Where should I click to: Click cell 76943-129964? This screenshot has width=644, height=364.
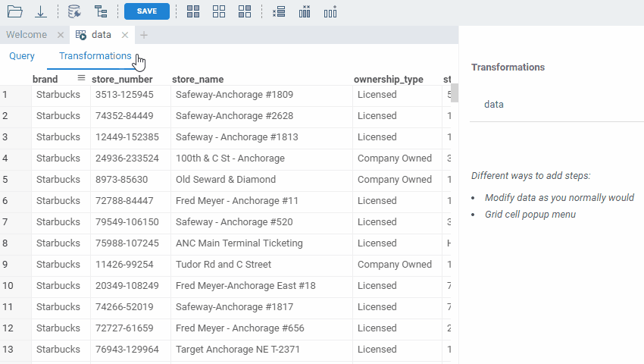click(x=130, y=350)
